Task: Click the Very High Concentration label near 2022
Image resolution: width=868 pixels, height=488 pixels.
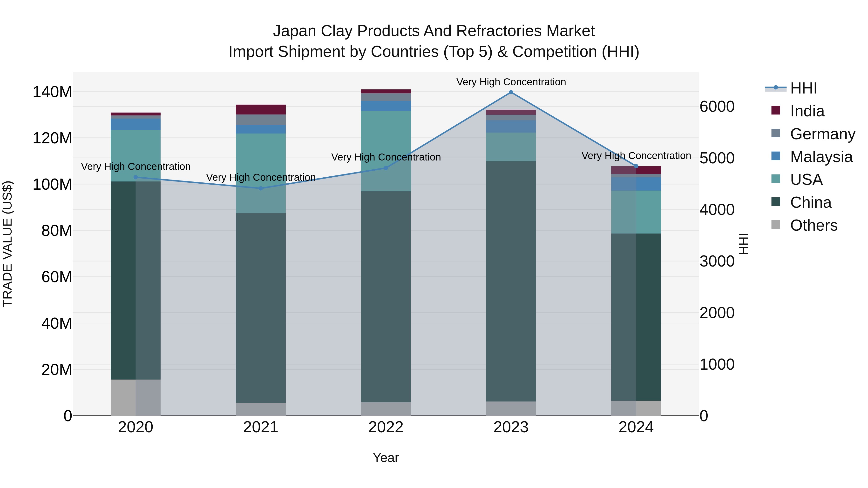Action: tap(386, 157)
